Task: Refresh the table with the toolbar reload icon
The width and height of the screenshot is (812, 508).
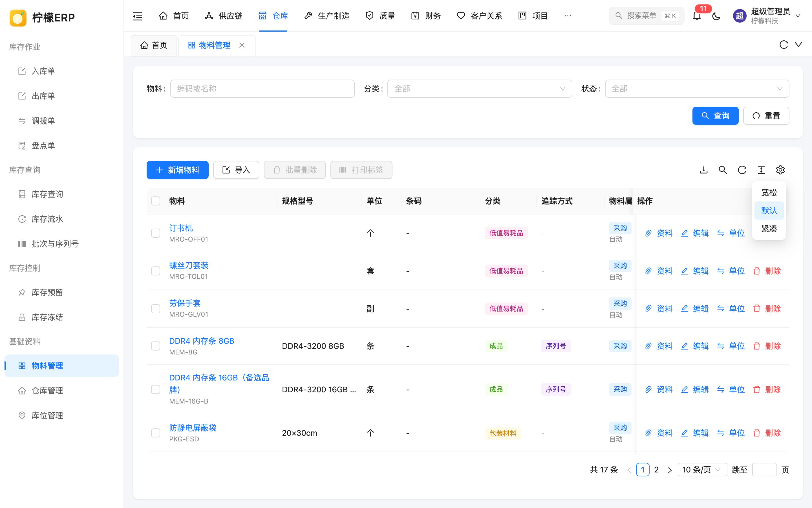Action: point(742,170)
